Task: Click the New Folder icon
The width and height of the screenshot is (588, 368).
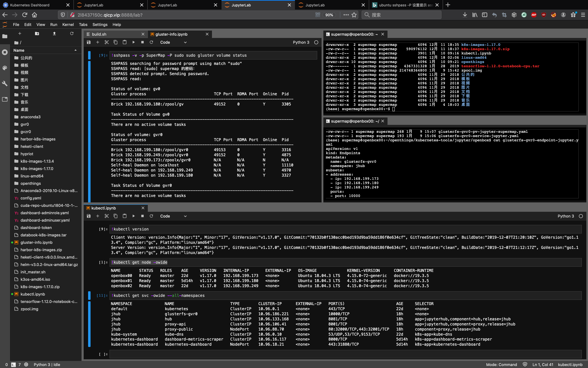Action: pos(37,34)
